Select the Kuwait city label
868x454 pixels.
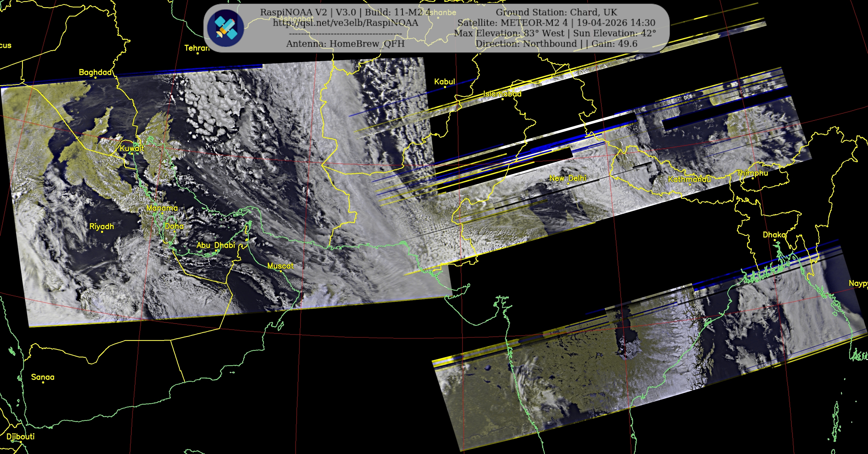pyautogui.click(x=132, y=148)
